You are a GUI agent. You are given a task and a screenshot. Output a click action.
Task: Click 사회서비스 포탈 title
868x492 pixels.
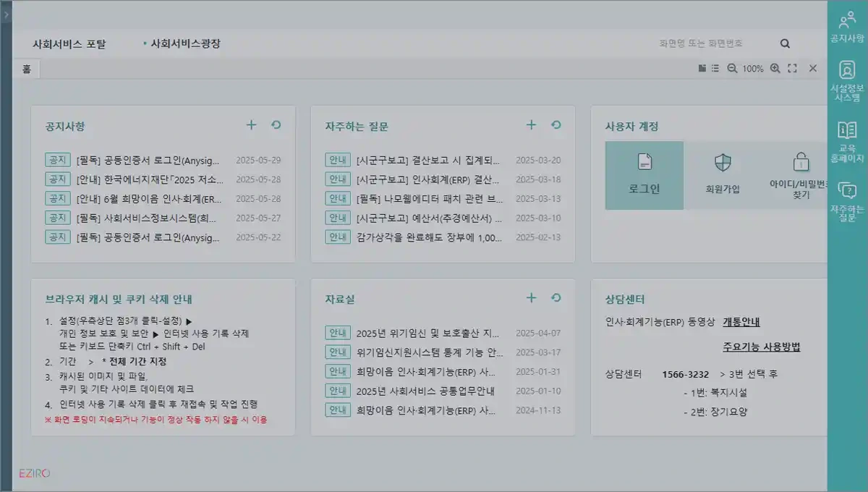(x=69, y=43)
